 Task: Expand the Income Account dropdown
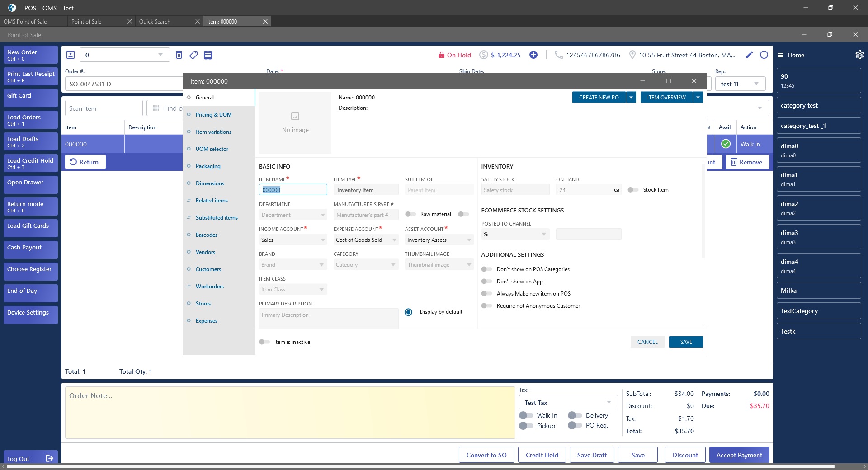click(323, 240)
